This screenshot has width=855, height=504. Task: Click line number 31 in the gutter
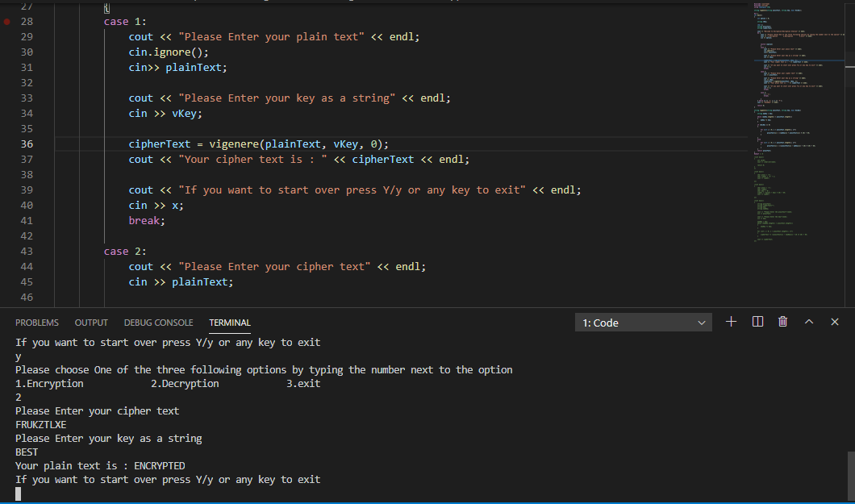coord(27,68)
